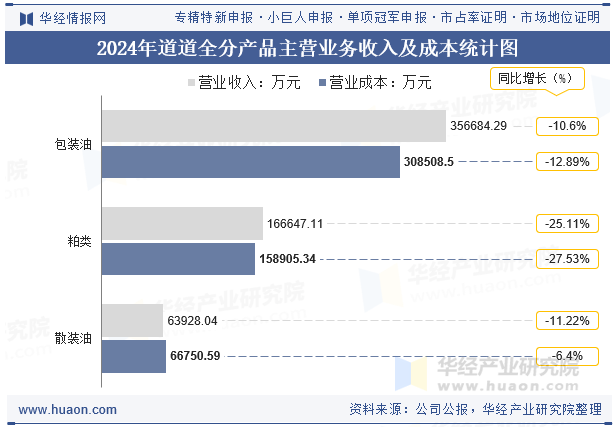
Task: Click the 粕类 category label
Action: pyautogui.click(x=80, y=241)
